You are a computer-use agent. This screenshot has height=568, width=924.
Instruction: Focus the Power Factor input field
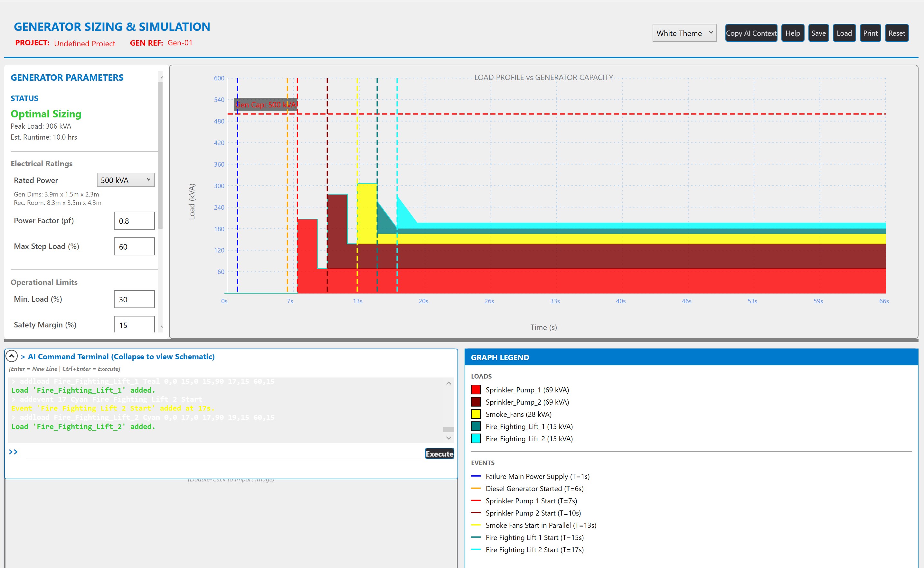pyautogui.click(x=134, y=221)
